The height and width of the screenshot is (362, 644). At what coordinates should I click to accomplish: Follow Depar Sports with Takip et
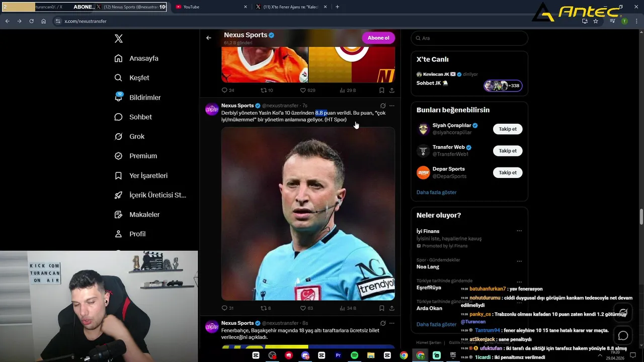coord(508,172)
